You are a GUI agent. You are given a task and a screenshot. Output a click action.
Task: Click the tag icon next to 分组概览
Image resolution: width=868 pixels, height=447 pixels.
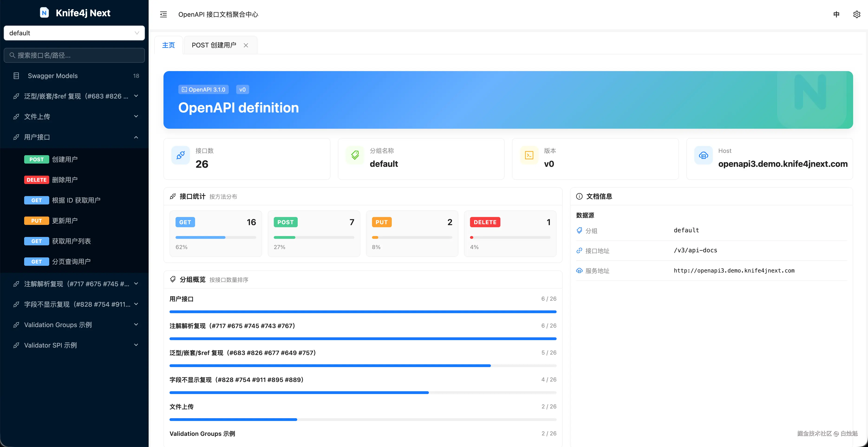click(x=173, y=279)
